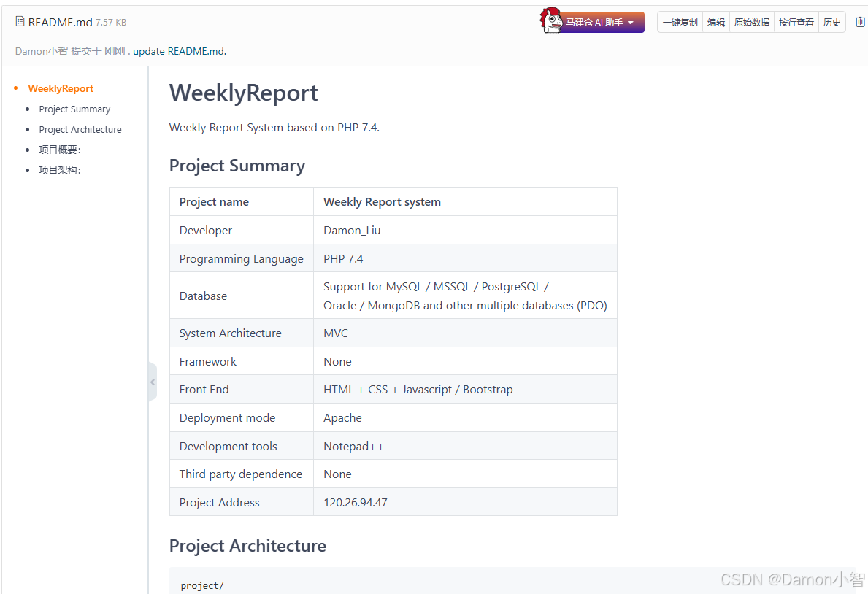Click the 'HTML + CSS + Javascript / Bootstrap' cell
This screenshot has width=868, height=594.
(465, 389)
